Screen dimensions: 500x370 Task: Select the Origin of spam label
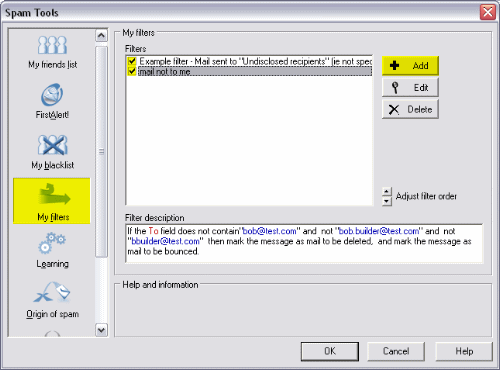(53, 314)
